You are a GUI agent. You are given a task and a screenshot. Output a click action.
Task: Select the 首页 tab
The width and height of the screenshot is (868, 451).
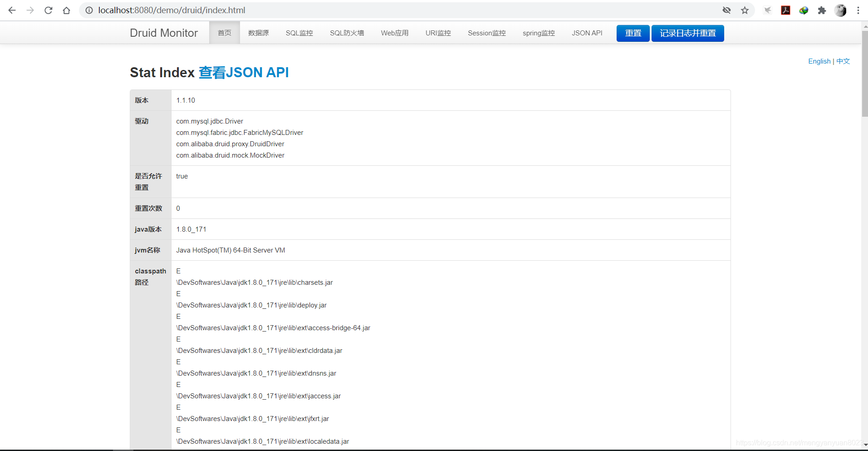point(225,33)
